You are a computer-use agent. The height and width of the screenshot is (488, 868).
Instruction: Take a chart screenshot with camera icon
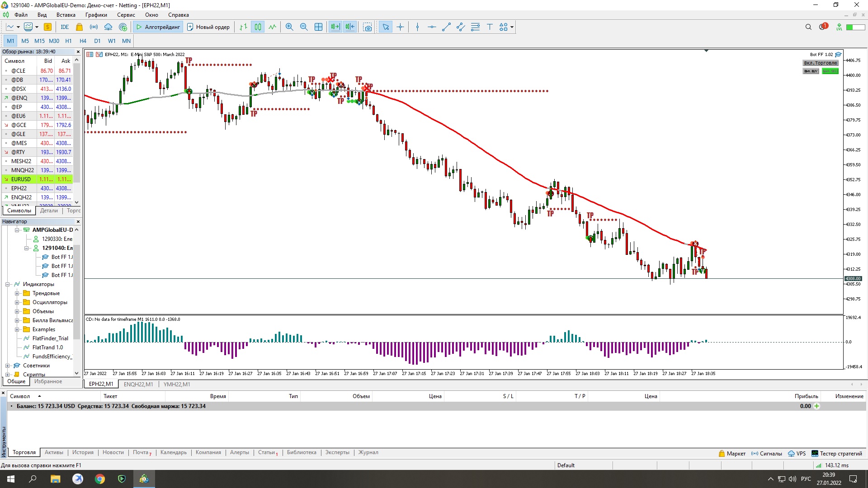pos(368,27)
